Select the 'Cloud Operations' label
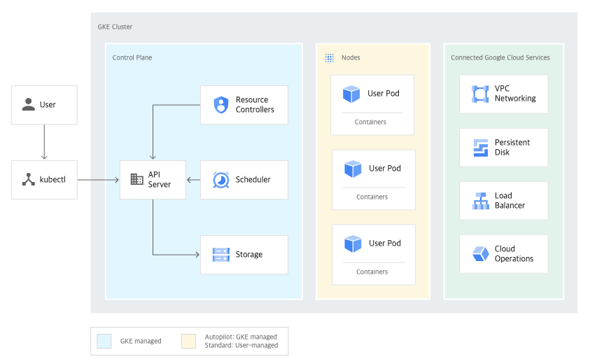Screen dimensions: 597x364 tap(514, 254)
